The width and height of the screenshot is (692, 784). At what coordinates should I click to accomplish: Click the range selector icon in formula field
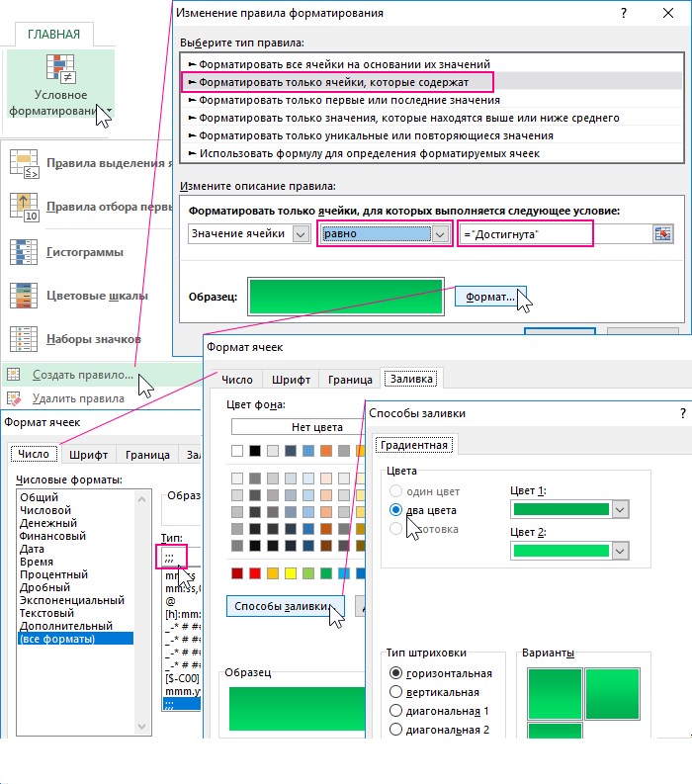pos(662,233)
